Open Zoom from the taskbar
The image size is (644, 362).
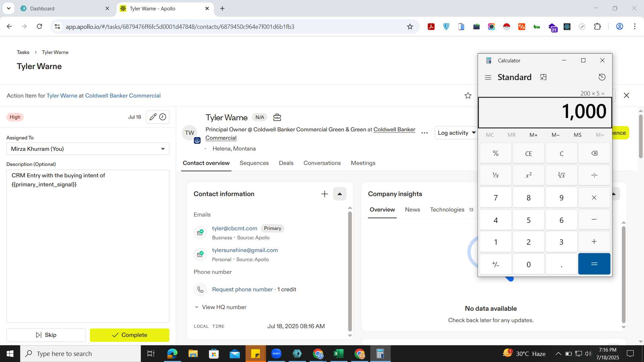[x=276, y=354]
